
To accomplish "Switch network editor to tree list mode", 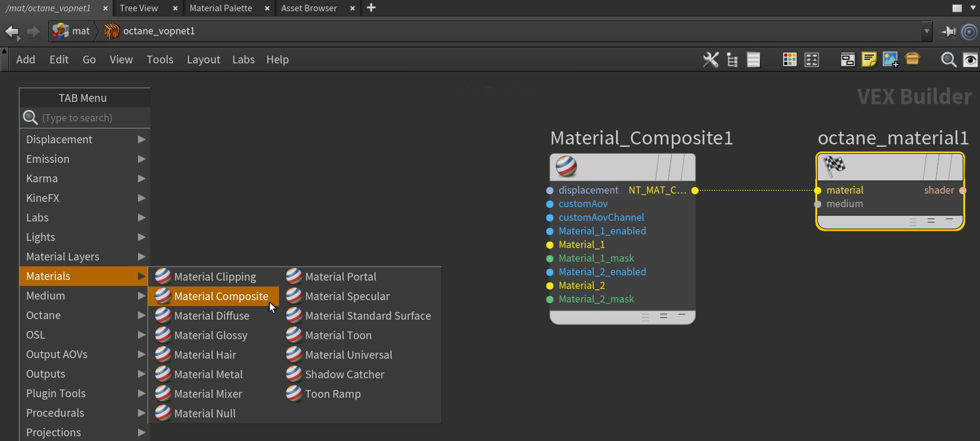I will (732, 60).
